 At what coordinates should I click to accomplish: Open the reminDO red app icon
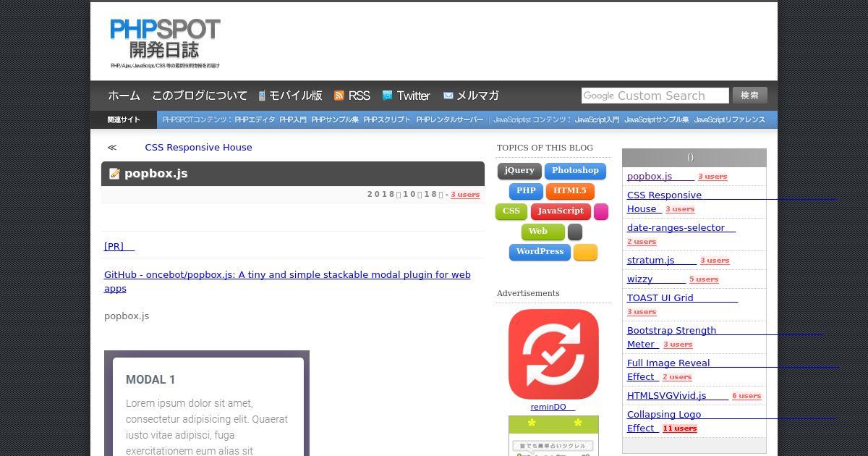(x=553, y=354)
